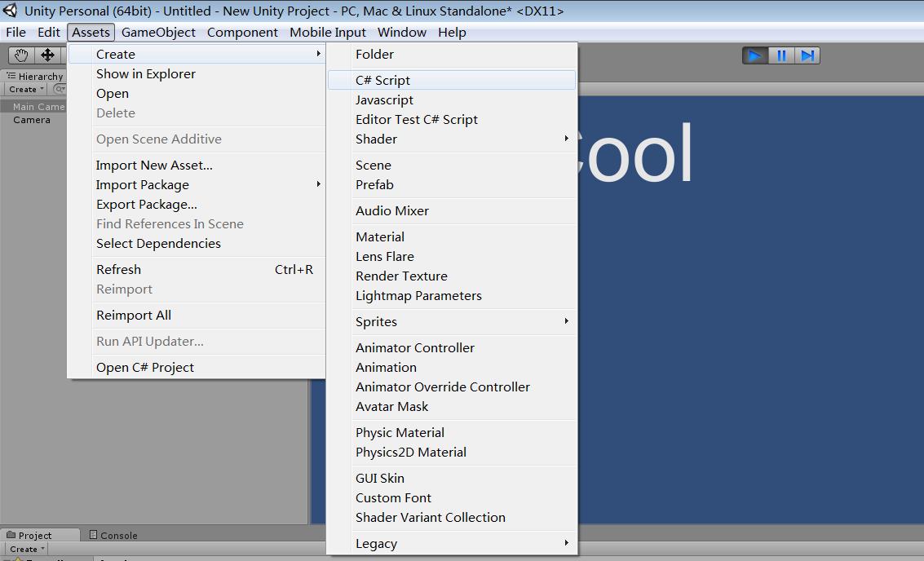Create a Lens Flare
This screenshot has width=924, height=561.
(451, 256)
